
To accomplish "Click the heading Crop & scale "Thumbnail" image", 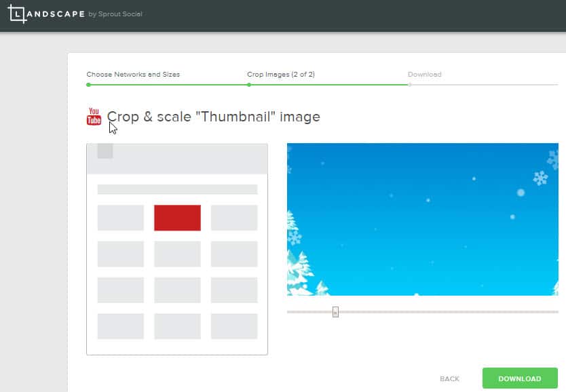I will point(214,117).
